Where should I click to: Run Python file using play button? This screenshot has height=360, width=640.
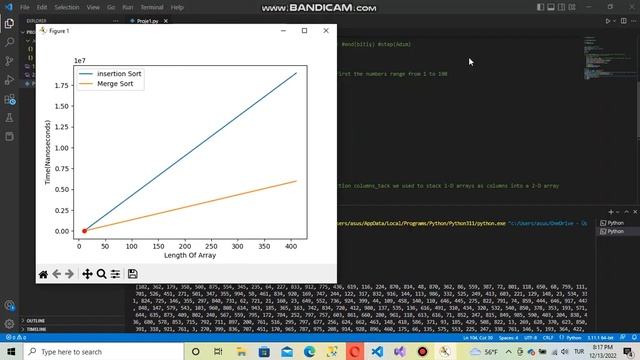click(x=608, y=21)
